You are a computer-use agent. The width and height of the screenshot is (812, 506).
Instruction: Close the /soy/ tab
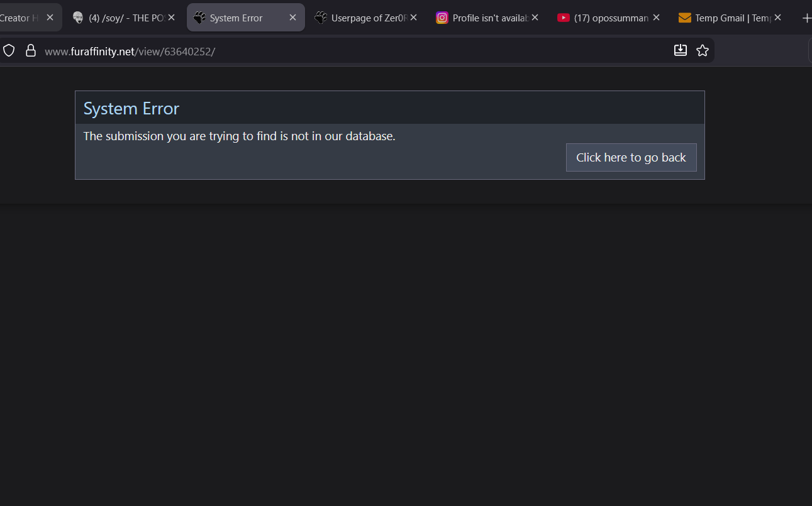[171, 18]
